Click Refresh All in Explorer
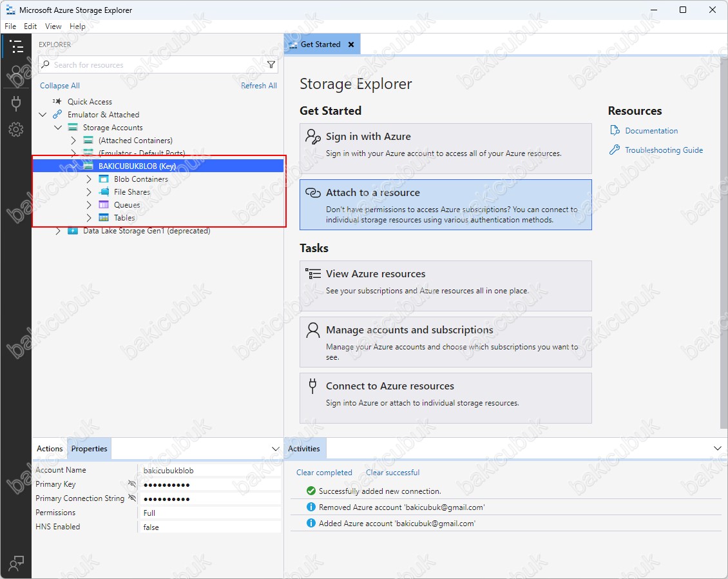 (259, 86)
